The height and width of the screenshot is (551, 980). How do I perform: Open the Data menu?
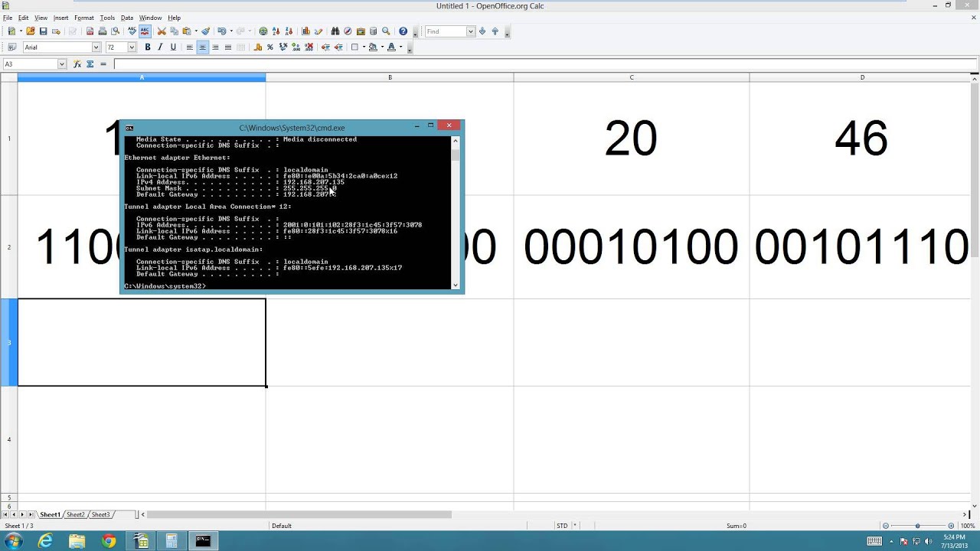click(127, 18)
